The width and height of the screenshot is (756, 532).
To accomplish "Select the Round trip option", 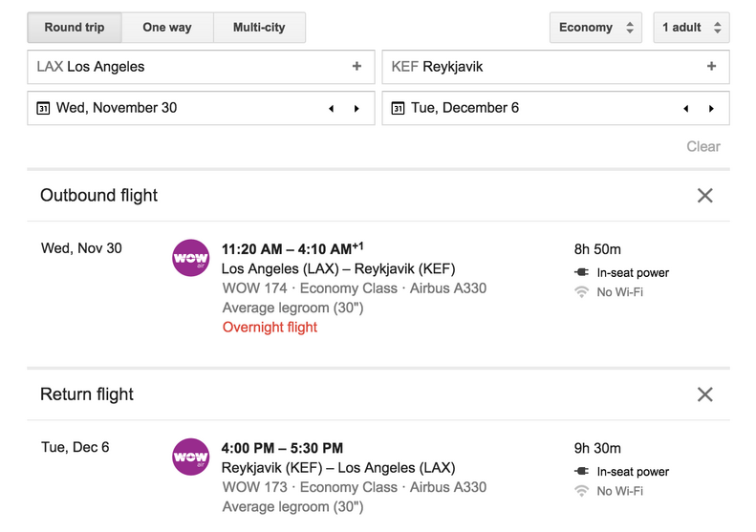I will (75, 28).
